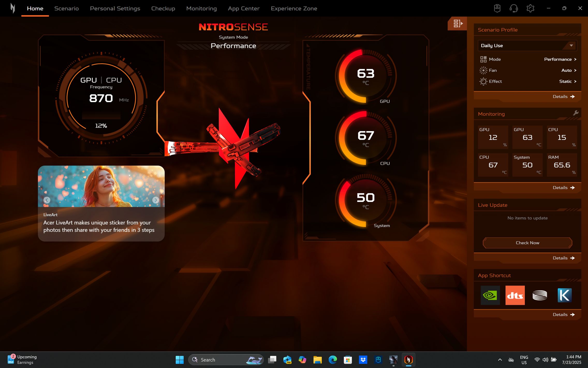
Task: Open the user manual book icon
Action: [497, 8]
